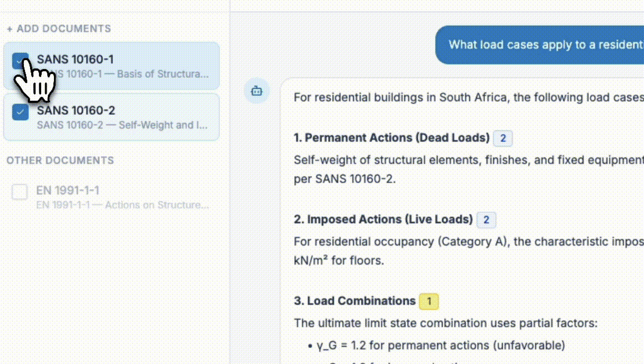Uncheck the SANS 10160-2 document

click(x=20, y=112)
